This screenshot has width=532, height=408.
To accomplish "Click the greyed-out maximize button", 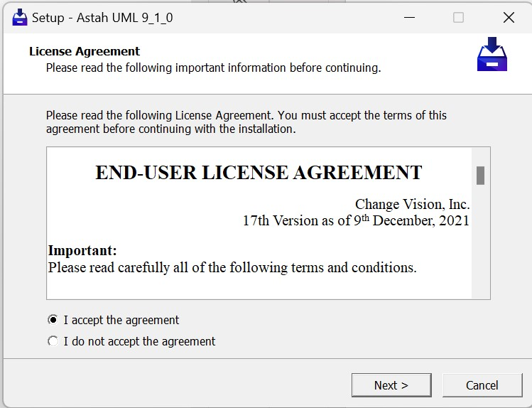I will (x=458, y=17).
